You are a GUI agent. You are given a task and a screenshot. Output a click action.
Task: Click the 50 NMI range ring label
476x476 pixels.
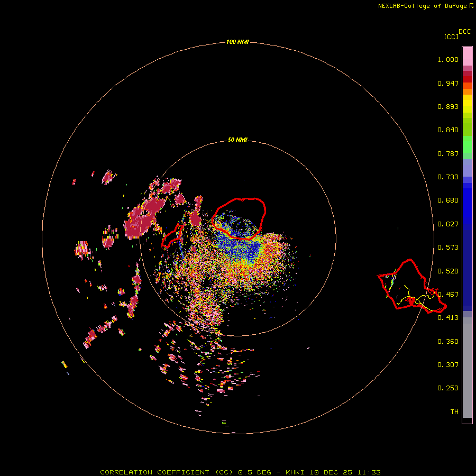point(237,140)
